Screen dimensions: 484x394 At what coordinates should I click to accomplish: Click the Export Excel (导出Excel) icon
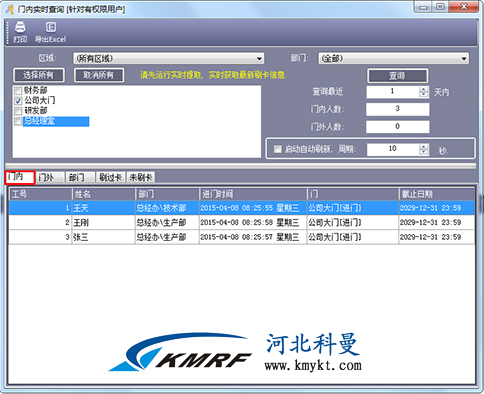[50, 32]
